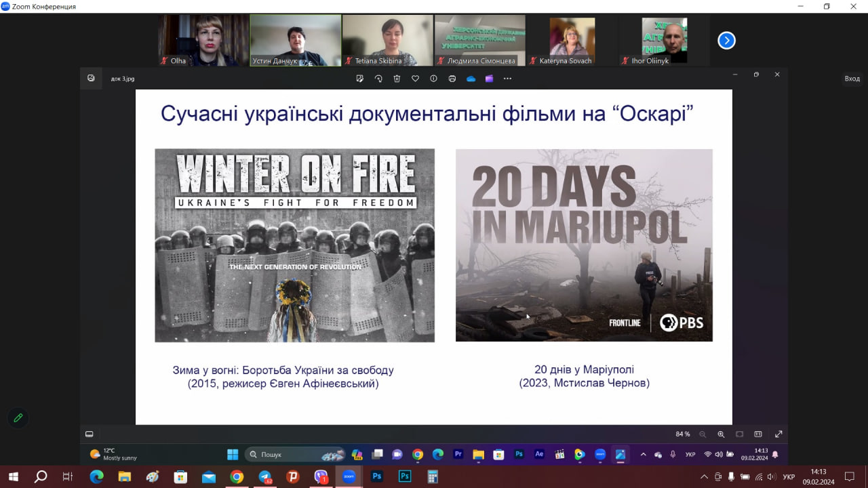Select Ihor Oliinyk's video thumbnail
The height and width of the screenshot is (488, 868).
665,40
